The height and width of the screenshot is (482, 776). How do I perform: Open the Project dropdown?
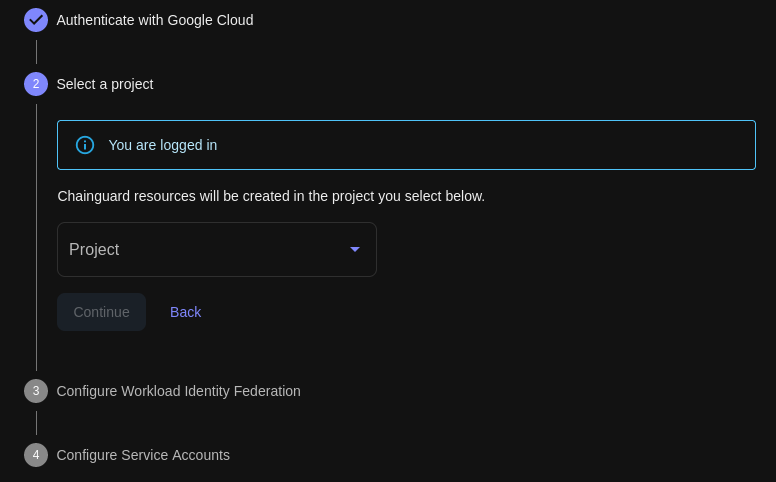coord(217,249)
